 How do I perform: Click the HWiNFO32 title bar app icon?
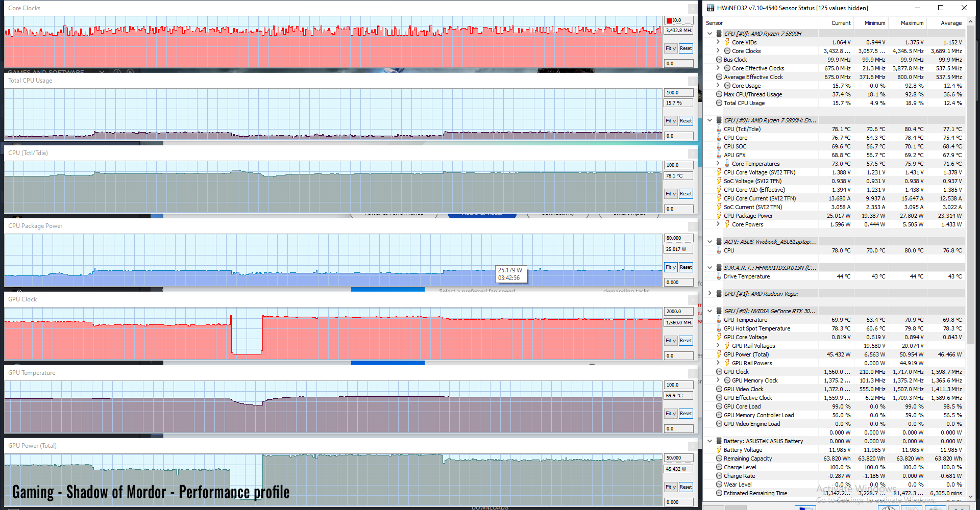(710, 8)
